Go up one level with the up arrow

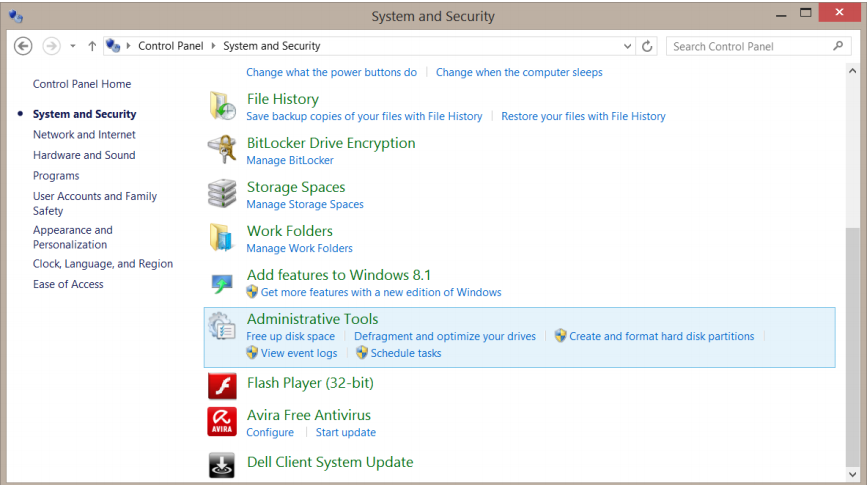pyautogui.click(x=92, y=46)
